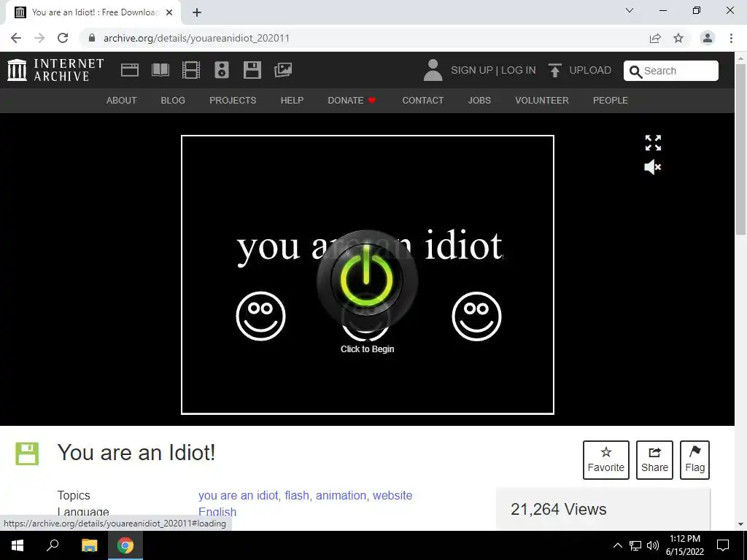This screenshot has width=747, height=560.
Task: Open the Web (Wayback) icon in header
Action: [130, 70]
